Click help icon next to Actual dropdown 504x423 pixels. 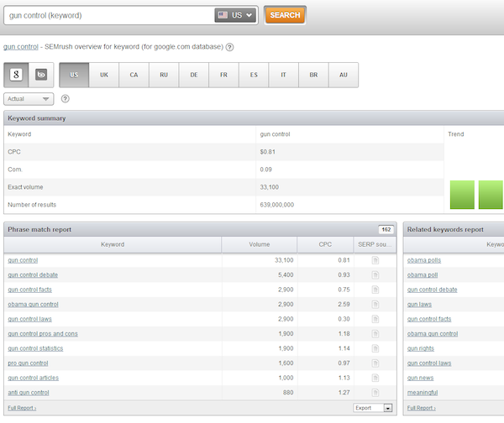[65, 99]
